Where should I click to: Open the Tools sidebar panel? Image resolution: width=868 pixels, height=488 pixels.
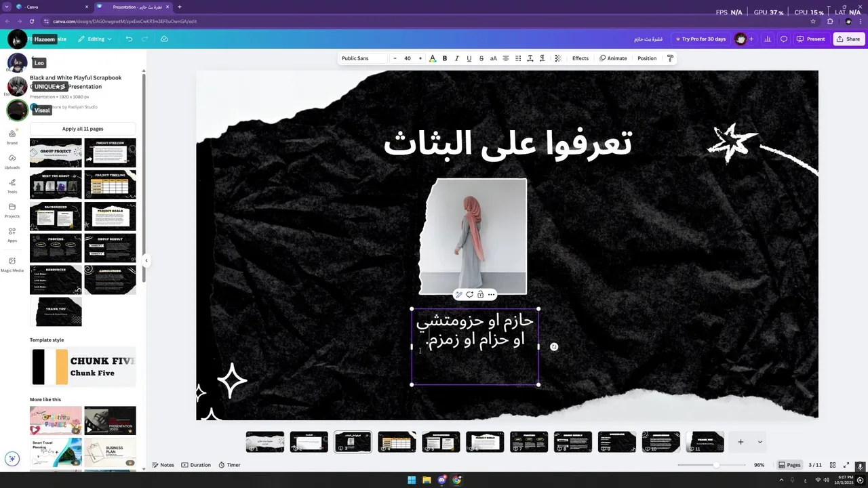click(12, 186)
